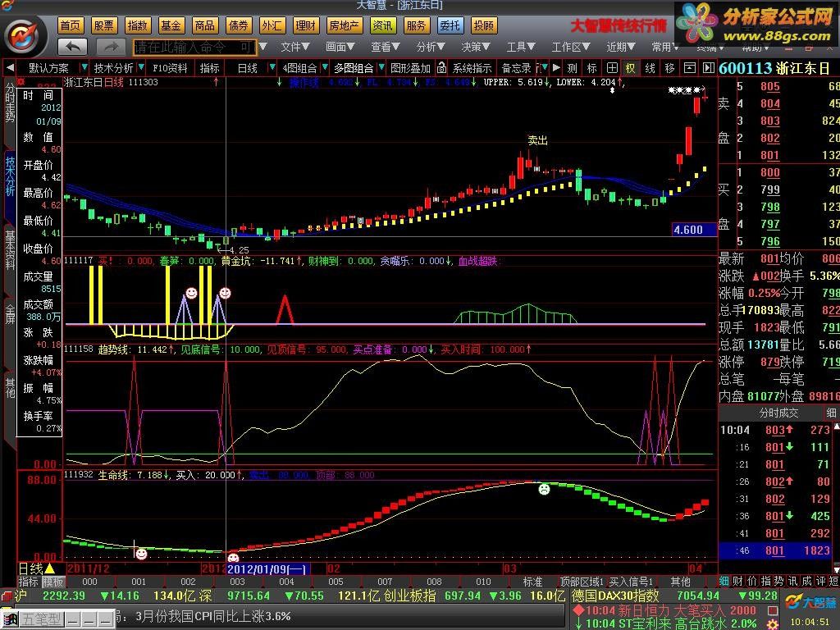The width and height of the screenshot is (840, 630).
Task: Open the 多图组合 dropdown arrow
Action: [x=381, y=67]
